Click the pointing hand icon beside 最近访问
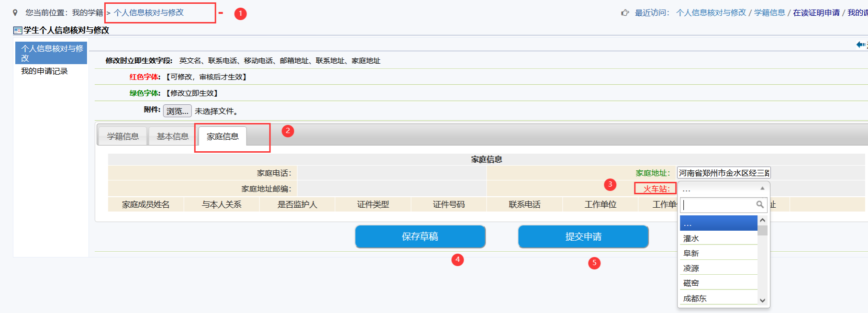Screen dimensions: 868x313 click(x=625, y=13)
